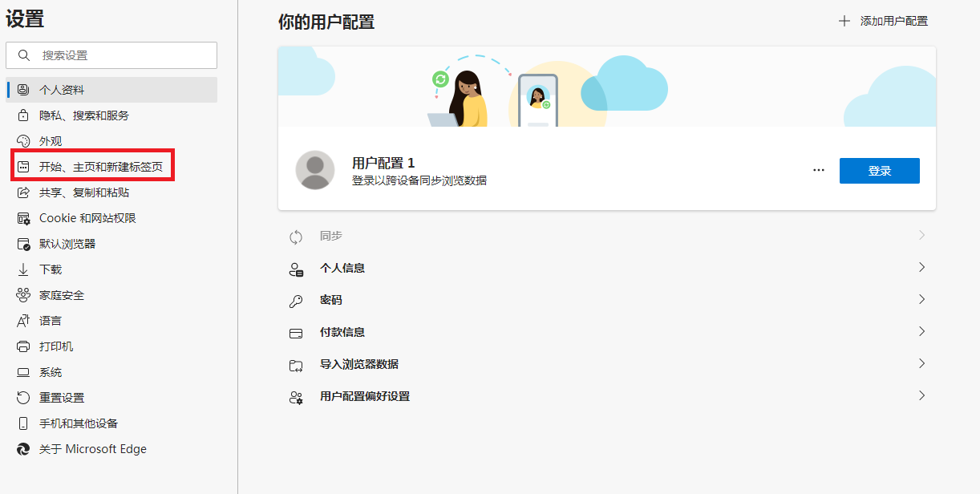Viewport: 980px width, 494px height.
Task: Open 外观 appearance settings icon
Action: [x=22, y=140]
